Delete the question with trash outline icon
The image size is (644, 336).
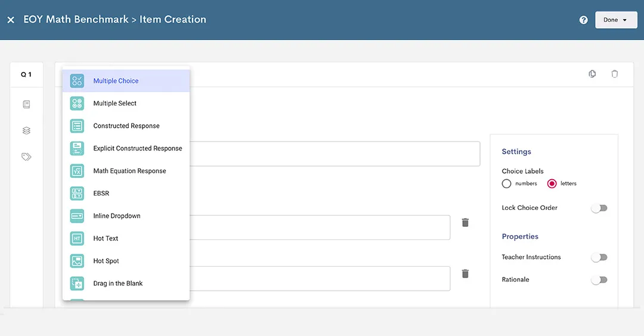[614, 73]
